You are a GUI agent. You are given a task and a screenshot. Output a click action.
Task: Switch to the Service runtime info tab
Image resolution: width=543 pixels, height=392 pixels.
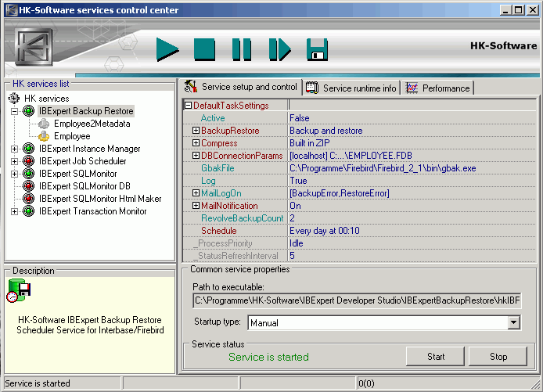click(352, 88)
